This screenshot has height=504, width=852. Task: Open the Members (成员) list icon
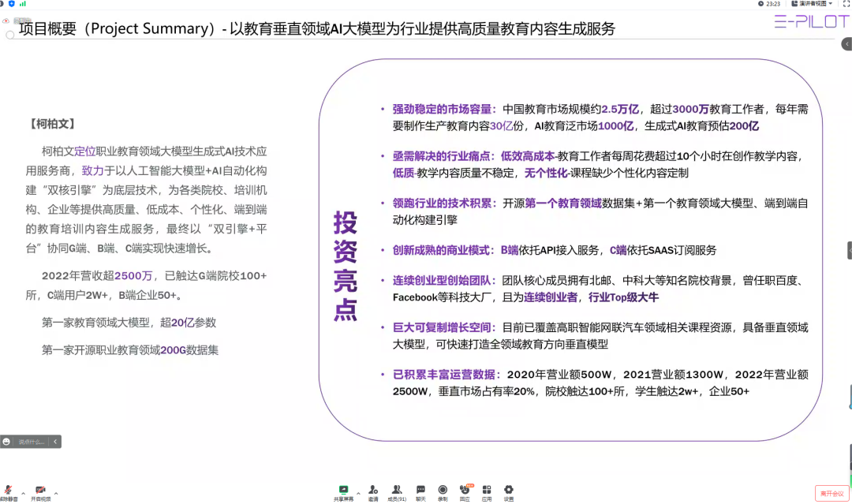(397, 490)
